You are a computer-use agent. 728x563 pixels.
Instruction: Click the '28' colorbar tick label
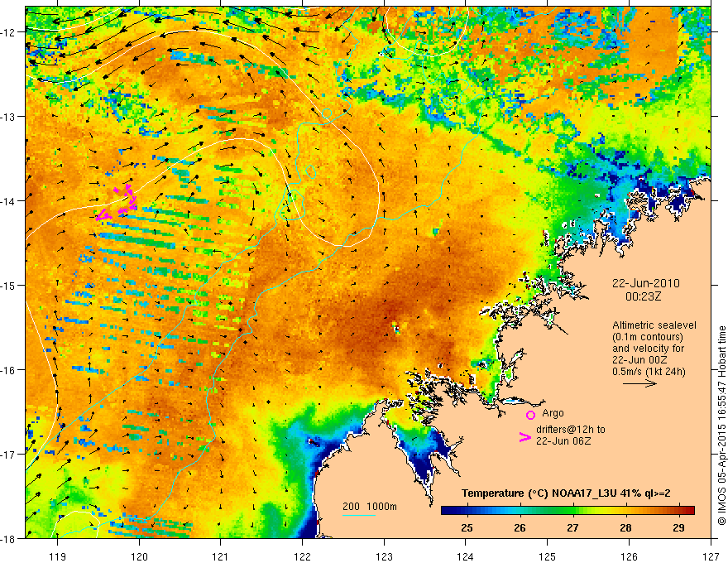pos(626,527)
